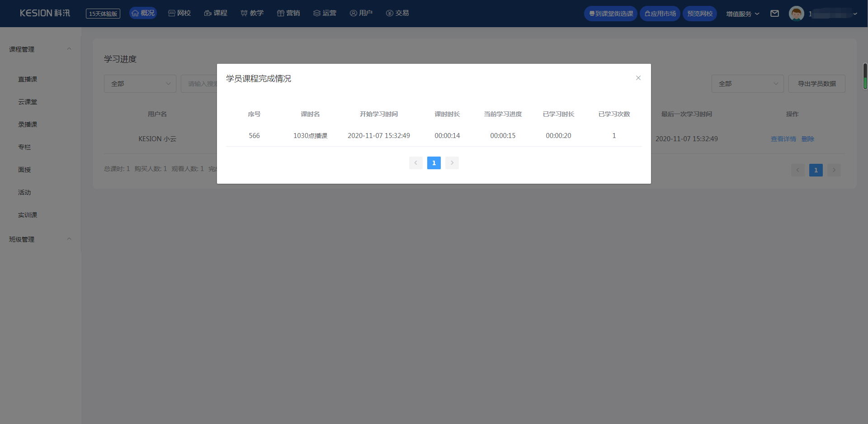The width and height of the screenshot is (868, 424).
Task: Go to next page in dialog pagination
Action: [x=452, y=163]
